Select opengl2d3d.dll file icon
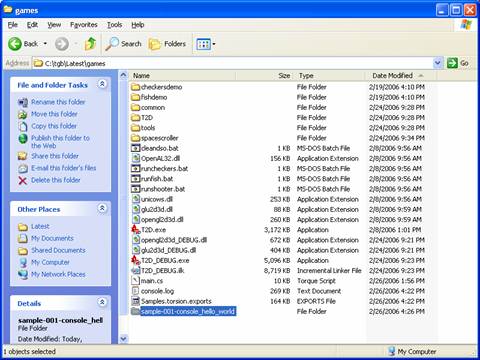The image size is (480, 360). pyautogui.click(x=135, y=220)
